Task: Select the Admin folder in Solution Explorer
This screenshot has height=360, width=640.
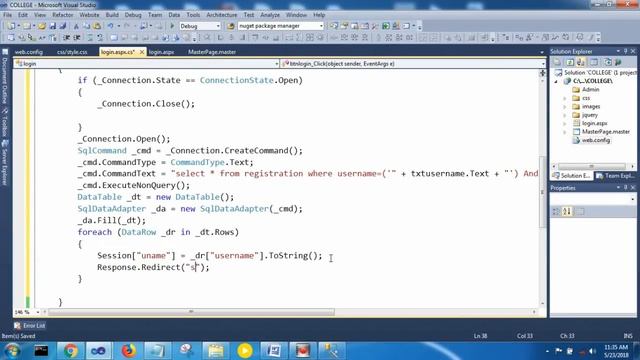Action: coord(590,90)
